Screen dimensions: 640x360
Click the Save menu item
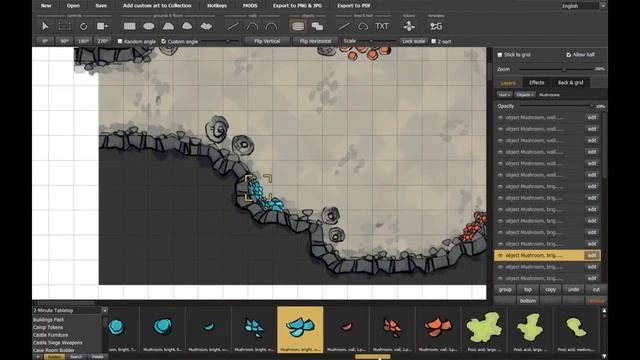point(101,6)
